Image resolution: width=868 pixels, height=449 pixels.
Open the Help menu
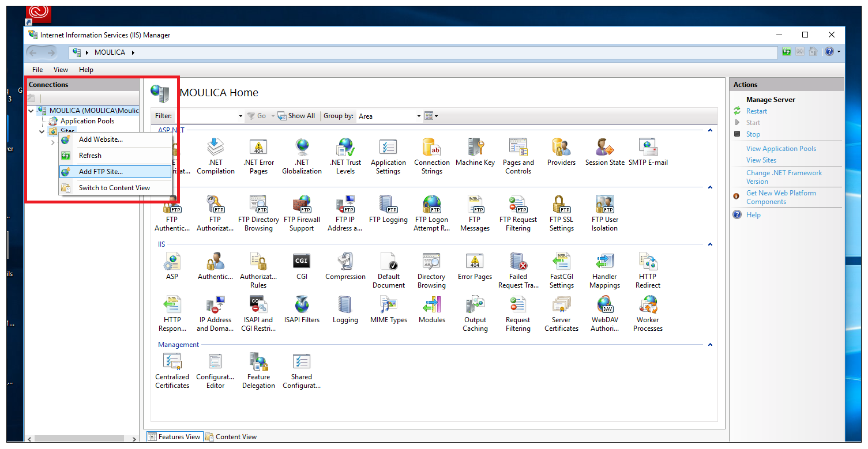pos(86,70)
